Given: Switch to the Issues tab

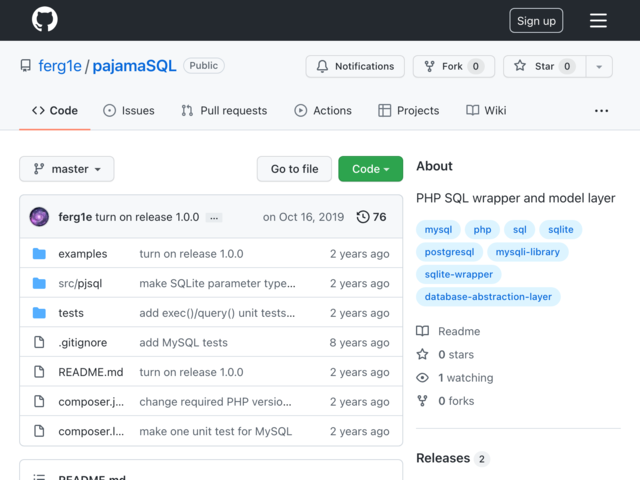Looking at the screenshot, I should tap(129, 111).
